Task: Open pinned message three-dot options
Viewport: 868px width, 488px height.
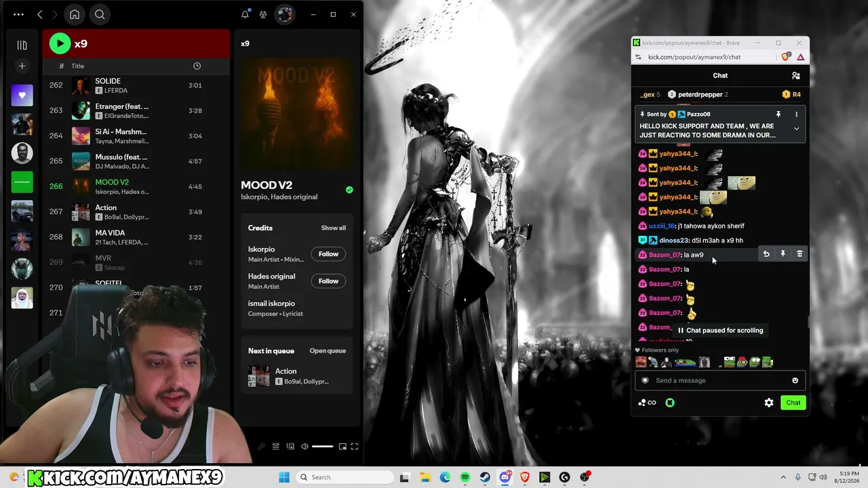Action: point(796,115)
